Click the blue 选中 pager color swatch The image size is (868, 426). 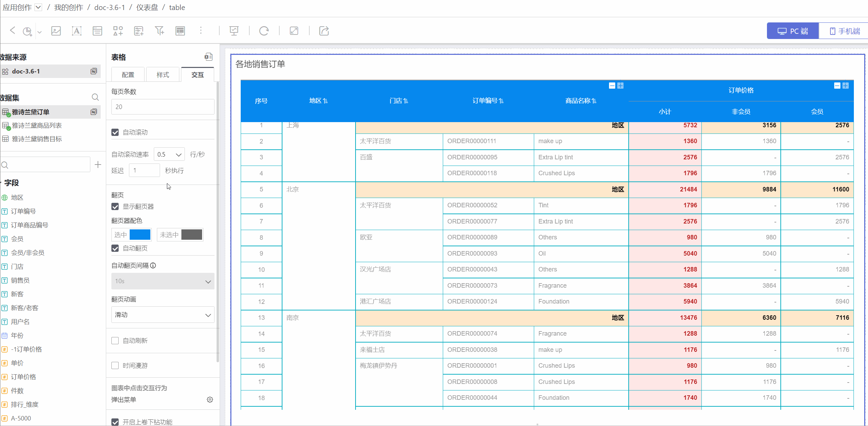[x=140, y=235]
